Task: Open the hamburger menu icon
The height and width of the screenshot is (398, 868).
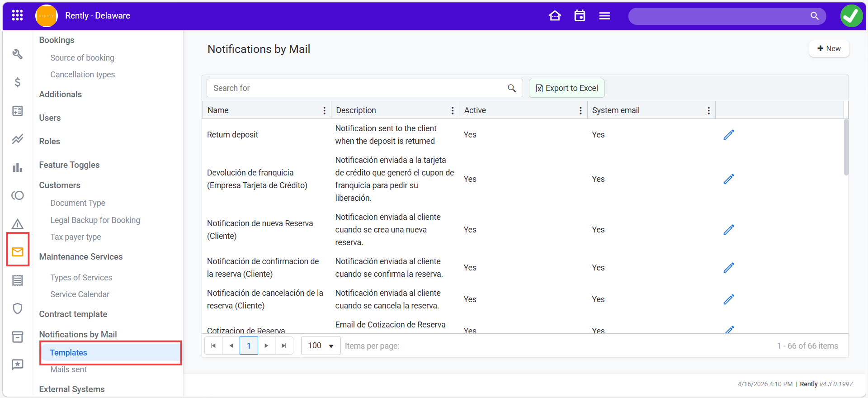Action: tap(604, 16)
